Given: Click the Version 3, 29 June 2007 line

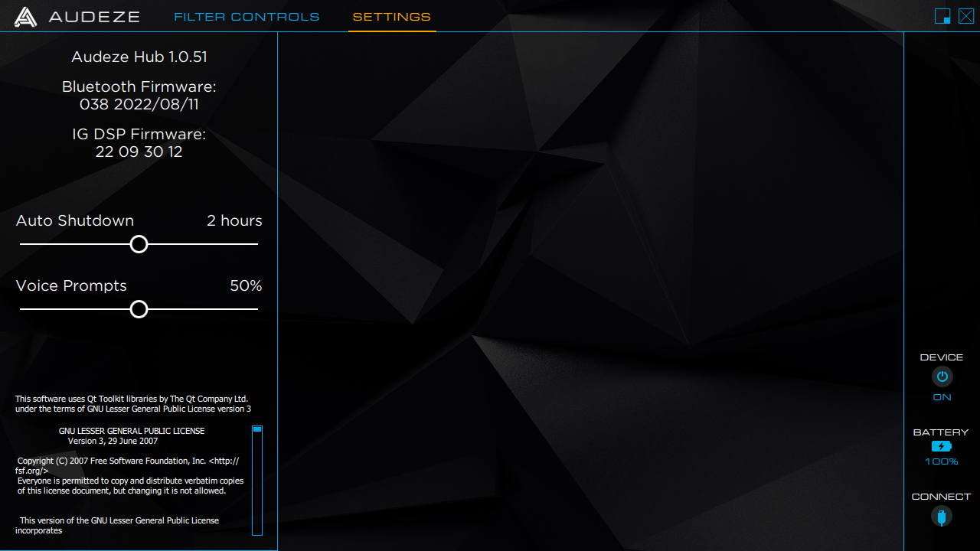Looking at the screenshot, I should tap(113, 441).
